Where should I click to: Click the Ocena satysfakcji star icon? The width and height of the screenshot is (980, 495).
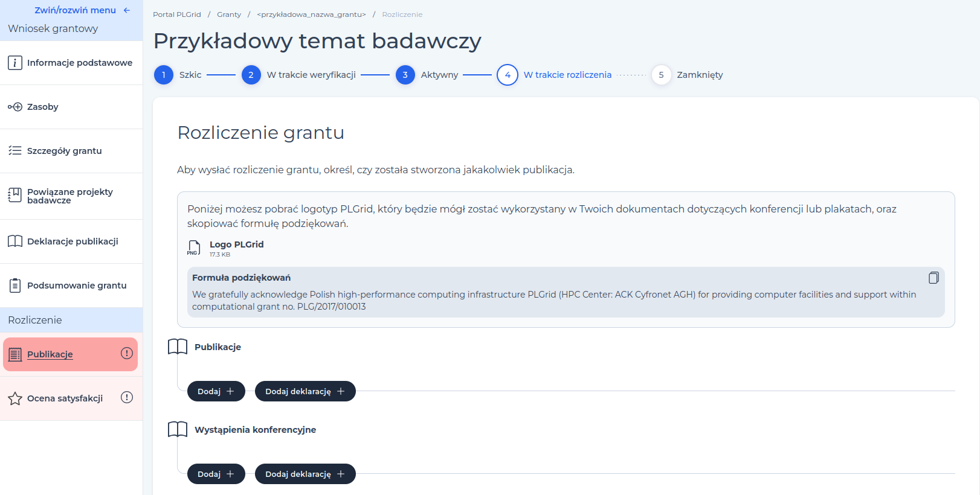pyautogui.click(x=15, y=398)
